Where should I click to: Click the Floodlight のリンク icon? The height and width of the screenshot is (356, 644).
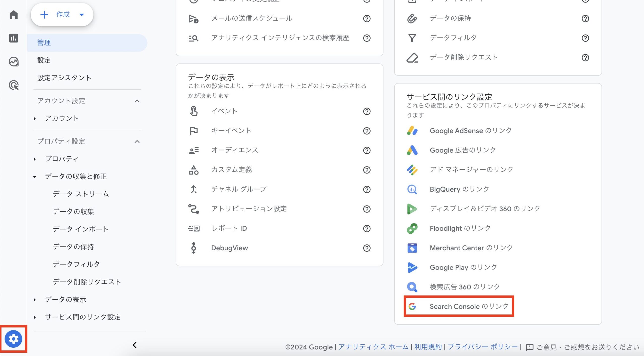(412, 228)
